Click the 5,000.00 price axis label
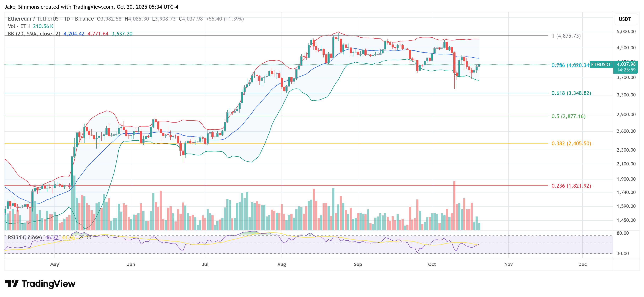 (626, 32)
